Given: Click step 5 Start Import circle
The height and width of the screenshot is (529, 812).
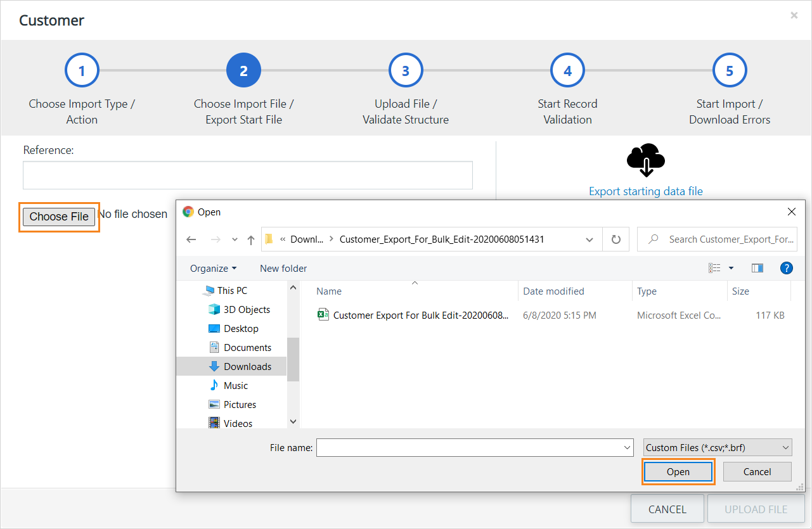Looking at the screenshot, I should 730,70.
